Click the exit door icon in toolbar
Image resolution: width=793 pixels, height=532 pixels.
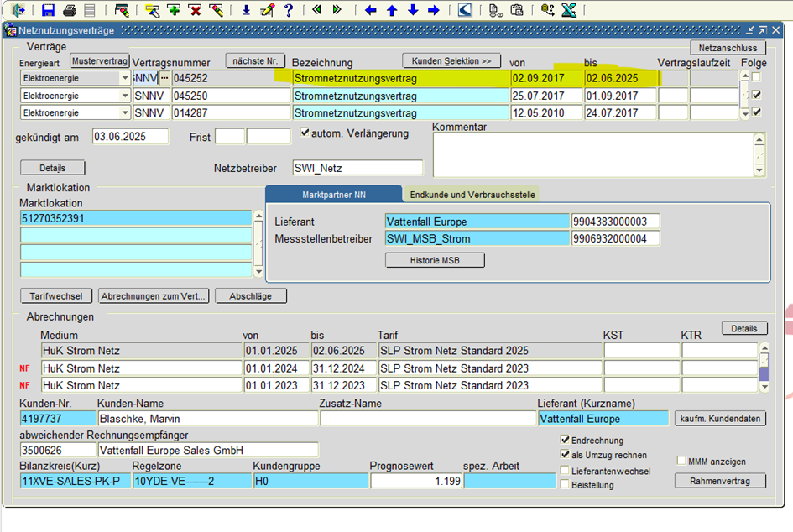(18, 10)
